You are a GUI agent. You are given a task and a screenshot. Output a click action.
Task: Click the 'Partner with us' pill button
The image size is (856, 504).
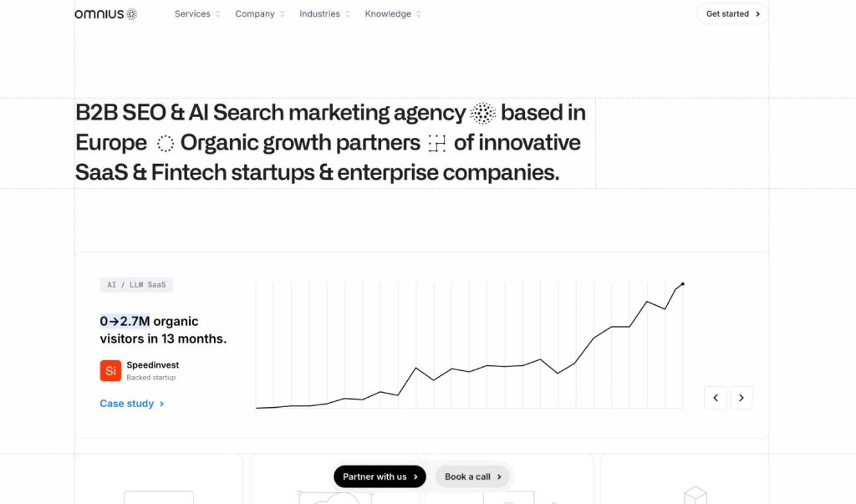click(x=380, y=476)
